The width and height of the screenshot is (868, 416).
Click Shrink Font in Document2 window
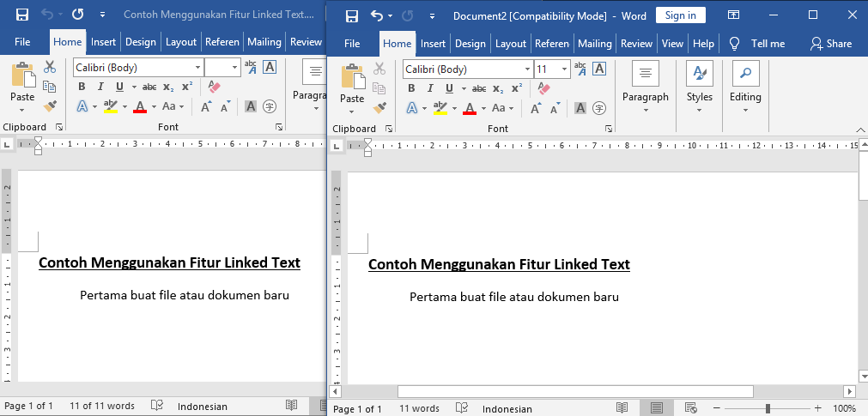(x=555, y=108)
